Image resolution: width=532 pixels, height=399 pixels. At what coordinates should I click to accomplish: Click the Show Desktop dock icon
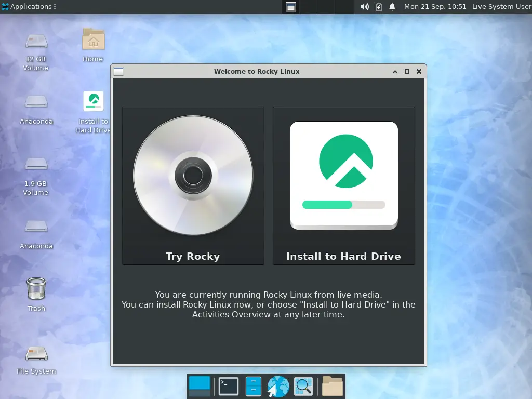click(199, 386)
